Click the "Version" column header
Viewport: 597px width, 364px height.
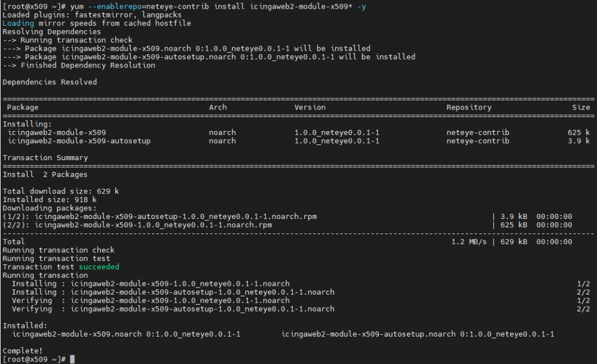[310, 107]
